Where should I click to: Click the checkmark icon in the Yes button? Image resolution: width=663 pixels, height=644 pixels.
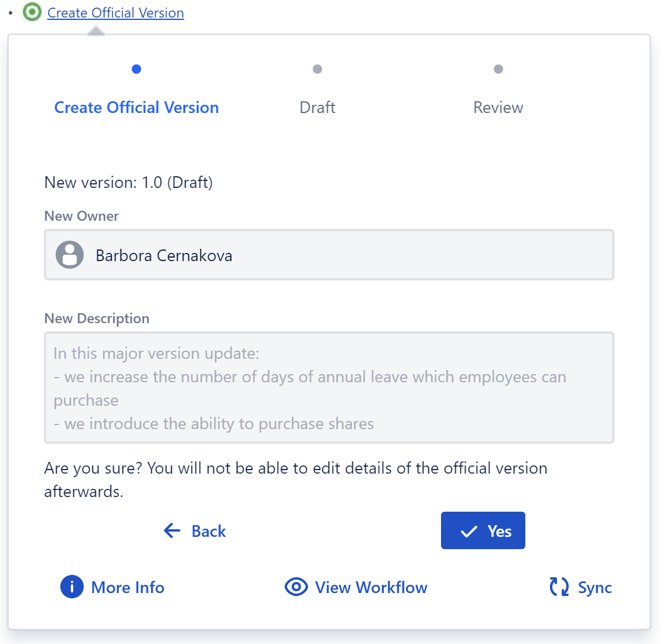click(x=469, y=532)
